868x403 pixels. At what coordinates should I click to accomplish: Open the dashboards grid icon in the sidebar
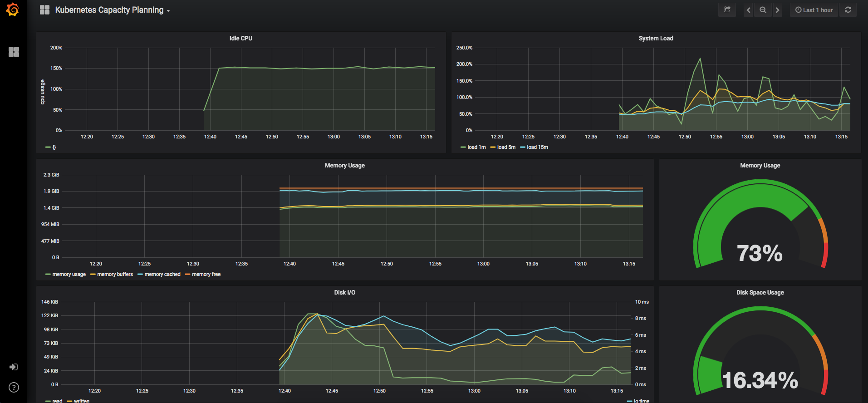pos(14,52)
